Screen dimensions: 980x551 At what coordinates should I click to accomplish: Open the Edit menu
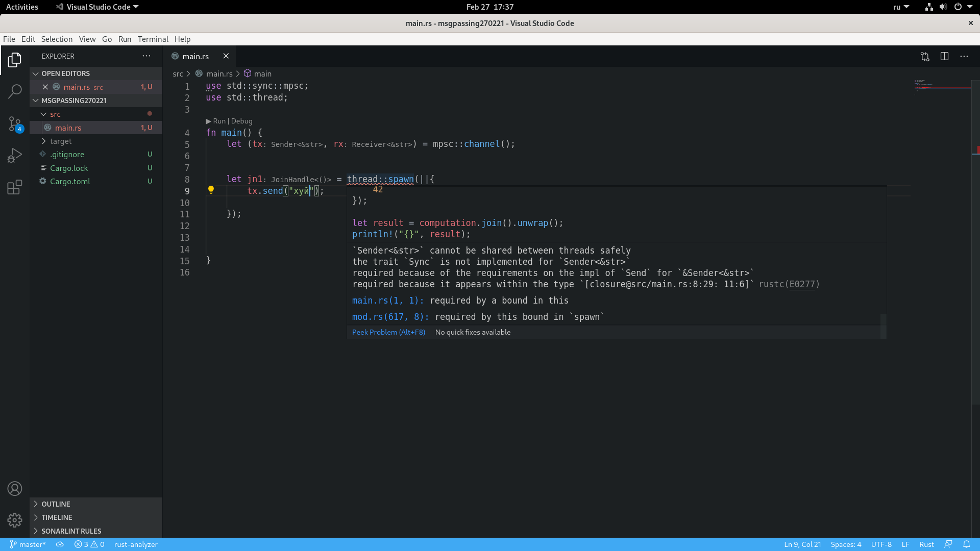(x=28, y=39)
